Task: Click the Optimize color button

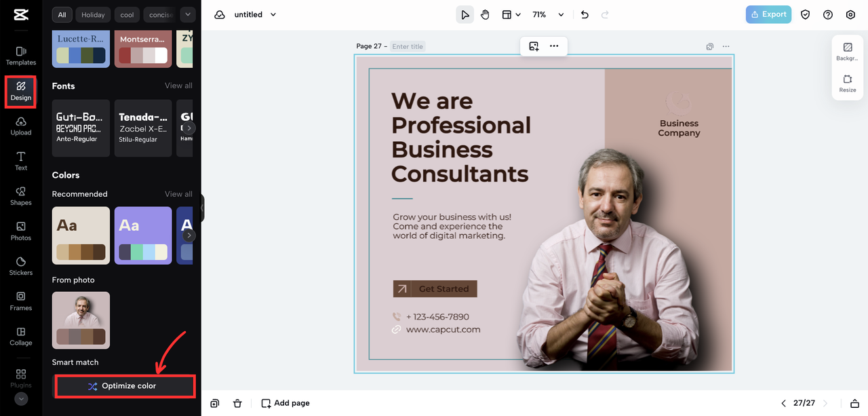Action: click(x=125, y=386)
